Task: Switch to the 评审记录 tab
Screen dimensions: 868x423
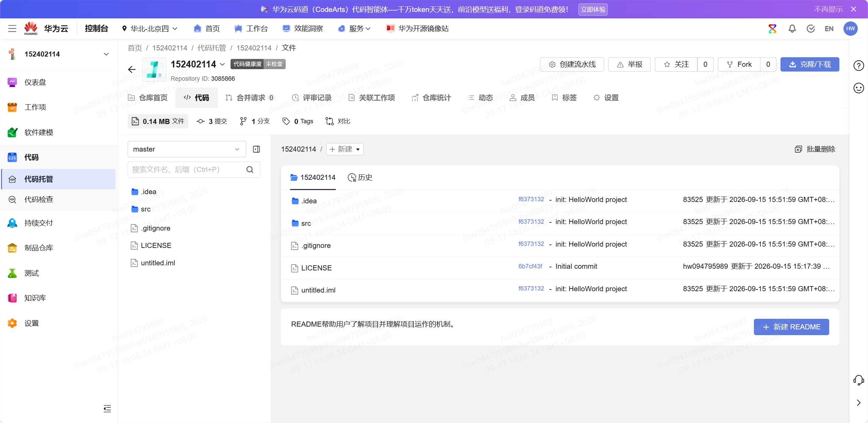Action: tap(312, 98)
